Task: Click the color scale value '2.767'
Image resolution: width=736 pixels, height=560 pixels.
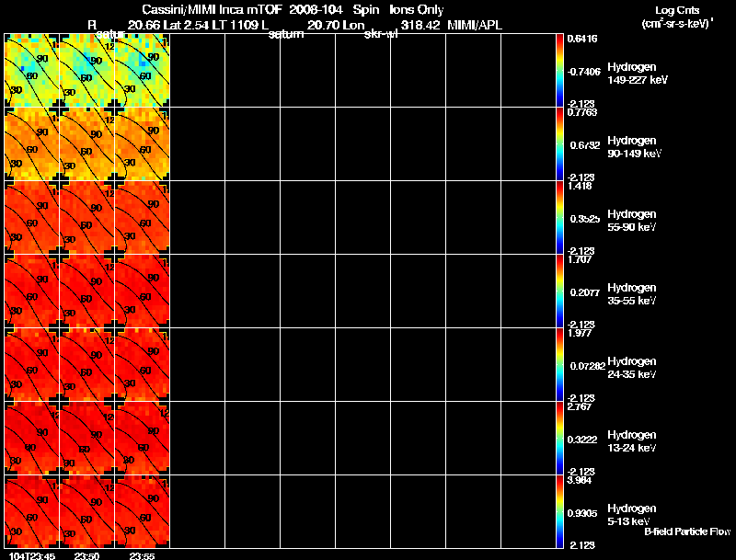Action: (580, 407)
